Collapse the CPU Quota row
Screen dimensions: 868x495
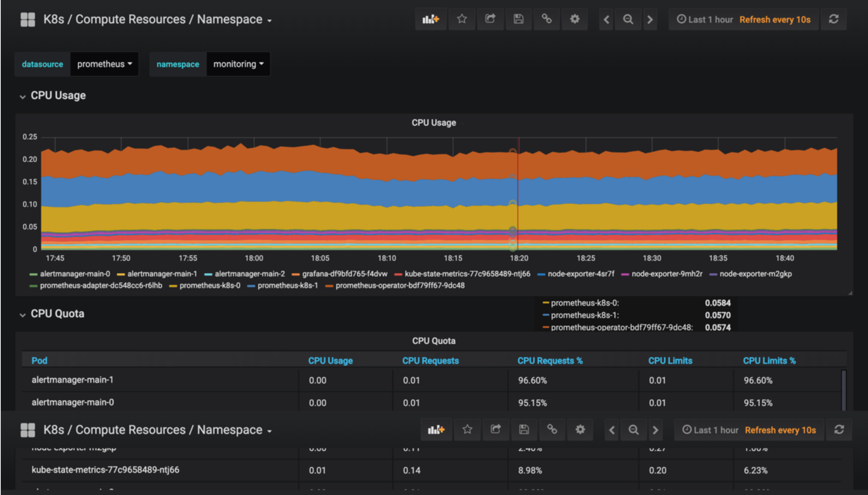pos(52,314)
